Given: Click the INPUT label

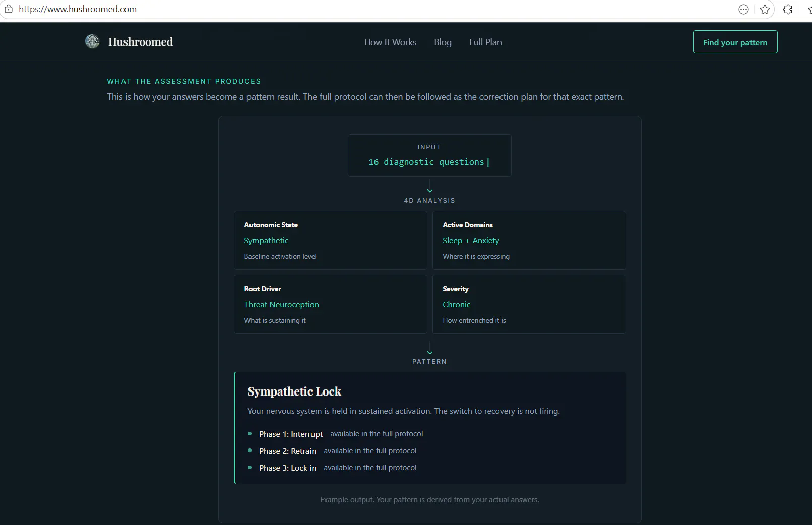Looking at the screenshot, I should click(x=429, y=147).
